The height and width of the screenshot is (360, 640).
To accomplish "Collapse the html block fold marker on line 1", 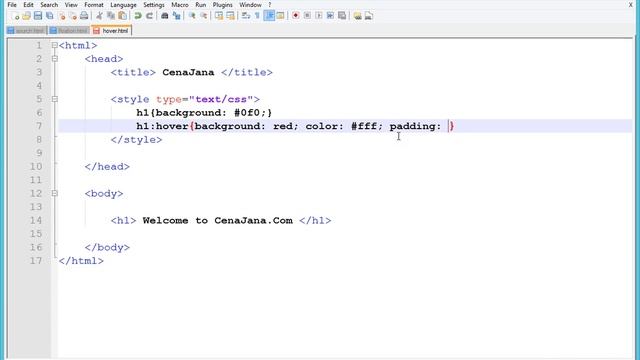I will [55, 45].
